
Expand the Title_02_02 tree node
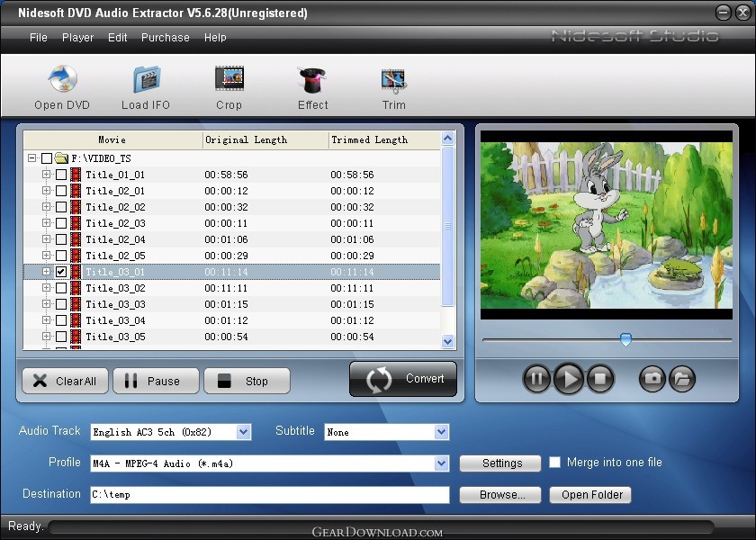coord(46,206)
